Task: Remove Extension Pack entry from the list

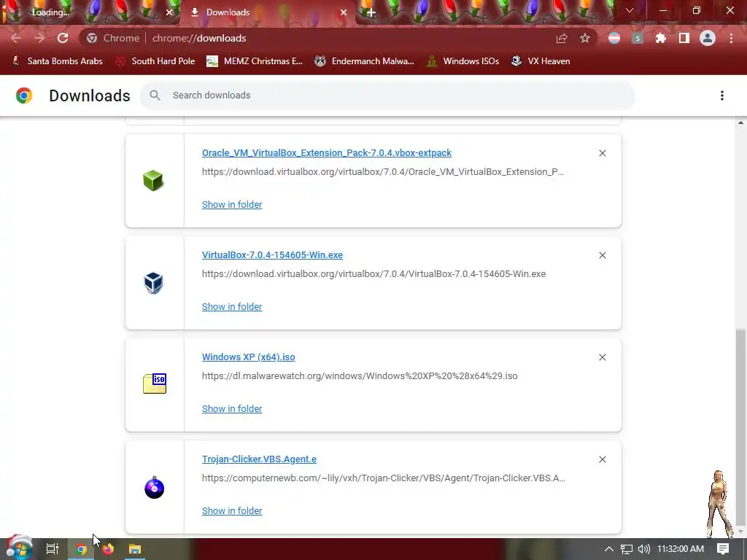Action: pos(602,153)
